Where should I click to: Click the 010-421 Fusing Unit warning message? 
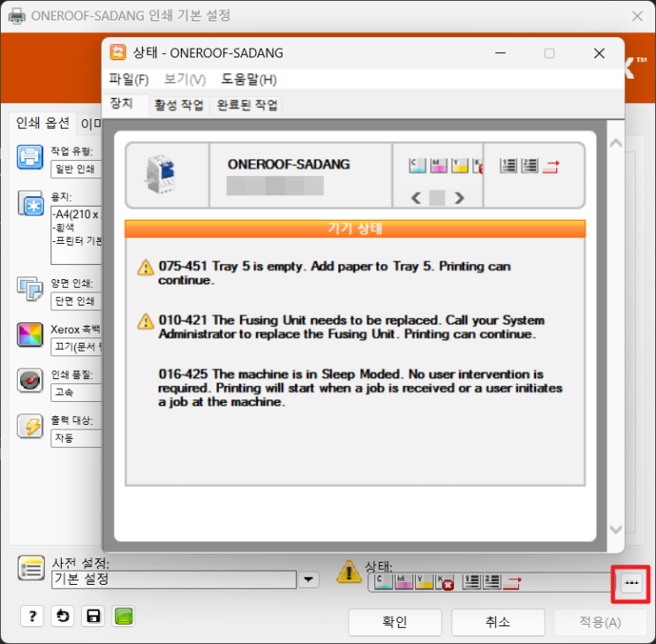[351, 327]
